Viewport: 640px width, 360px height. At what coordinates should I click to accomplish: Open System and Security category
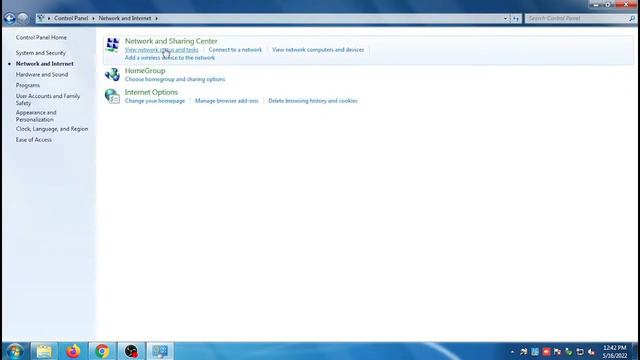(x=40, y=53)
